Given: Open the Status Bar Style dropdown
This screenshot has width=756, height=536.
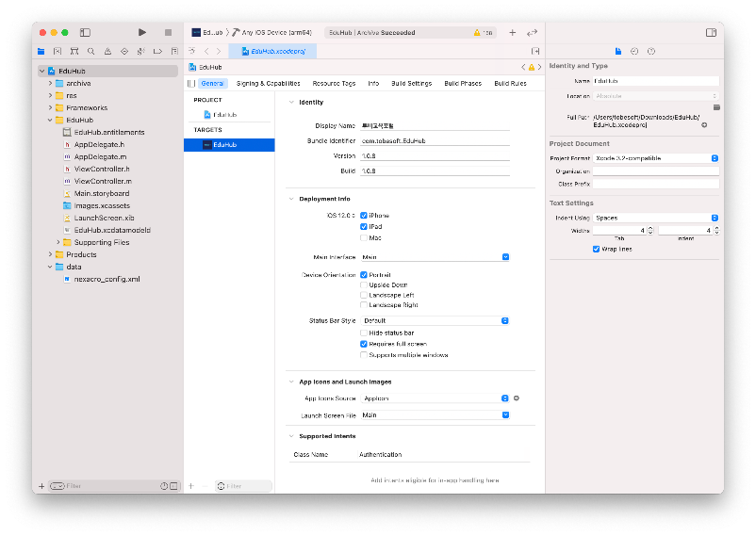Looking at the screenshot, I should tap(435, 320).
